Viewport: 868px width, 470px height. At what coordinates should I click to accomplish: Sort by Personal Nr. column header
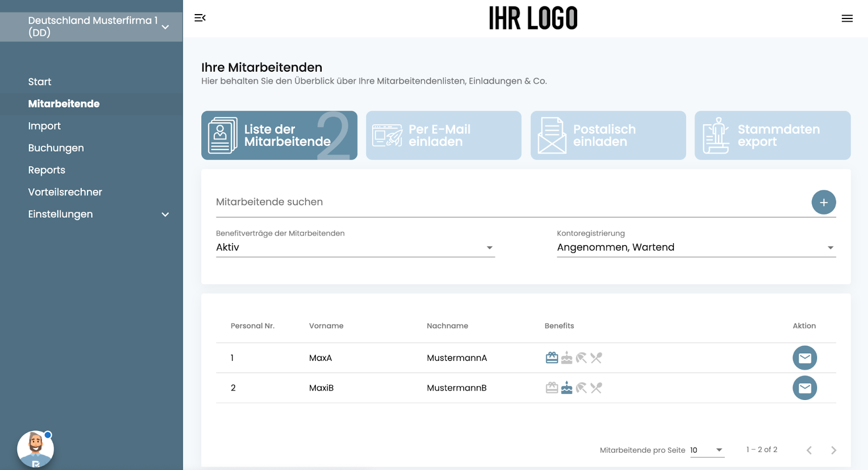coord(253,326)
